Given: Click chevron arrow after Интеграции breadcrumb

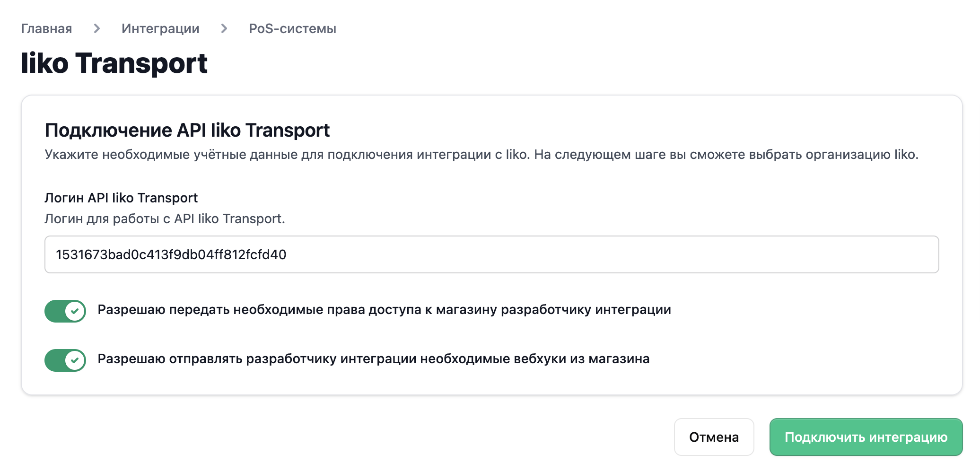Looking at the screenshot, I should [224, 29].
